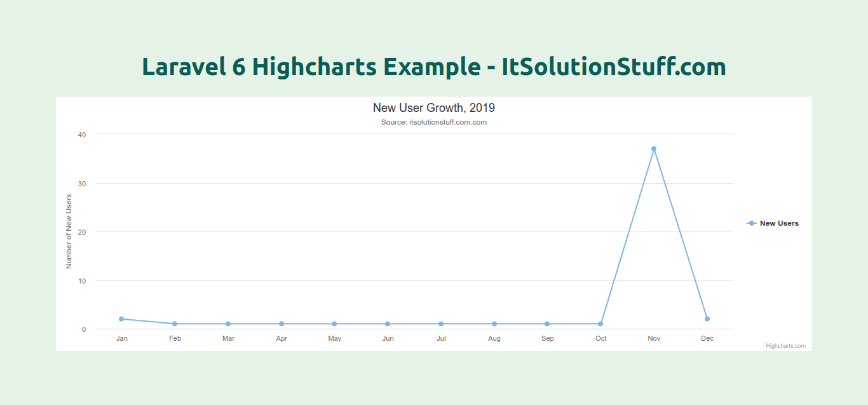Click the Laravel 6 Highcharts Example heading
This screenshot has height=405, width=868.
[x=434, y=67]
